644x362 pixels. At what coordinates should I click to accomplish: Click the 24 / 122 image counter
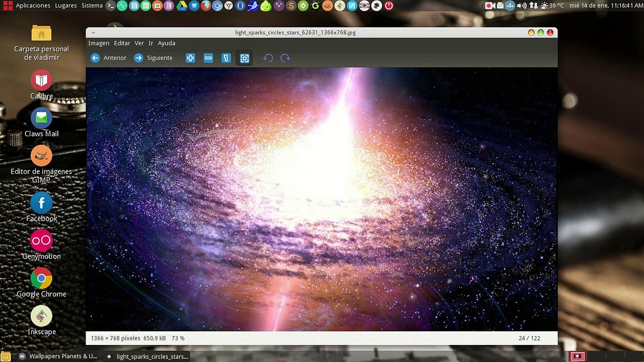coord(529,338)
